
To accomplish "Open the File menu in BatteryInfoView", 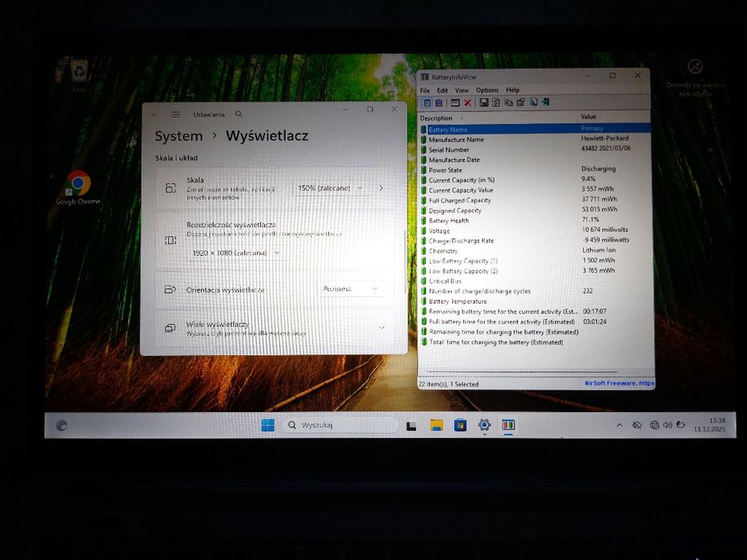I will 425,90.
